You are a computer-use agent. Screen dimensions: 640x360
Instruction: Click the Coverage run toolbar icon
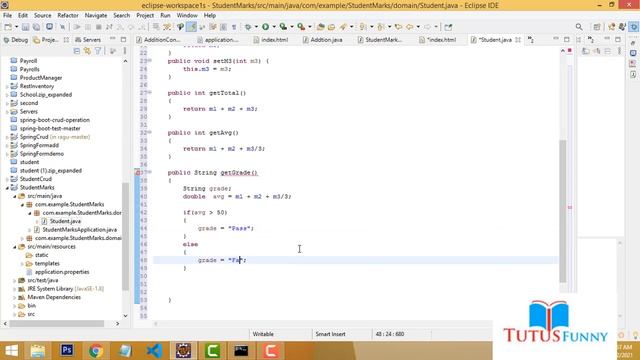coord(283,27)
